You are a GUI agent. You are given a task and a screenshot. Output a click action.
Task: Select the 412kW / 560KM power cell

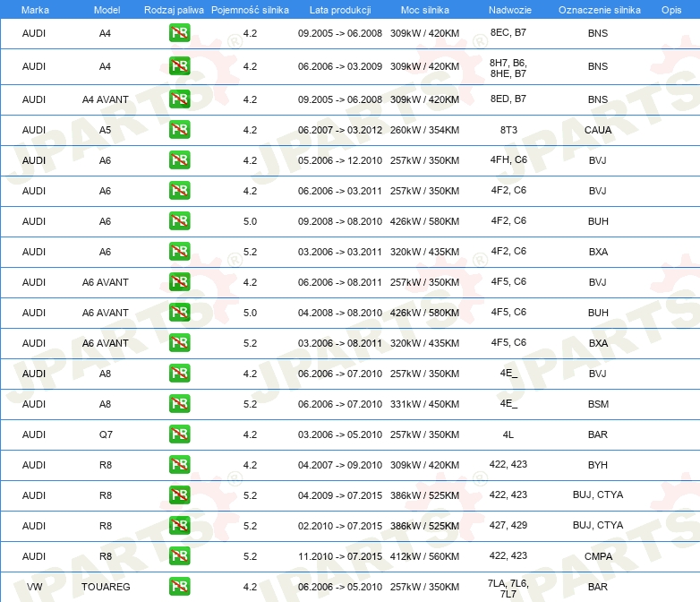click(x=424, y=556)
